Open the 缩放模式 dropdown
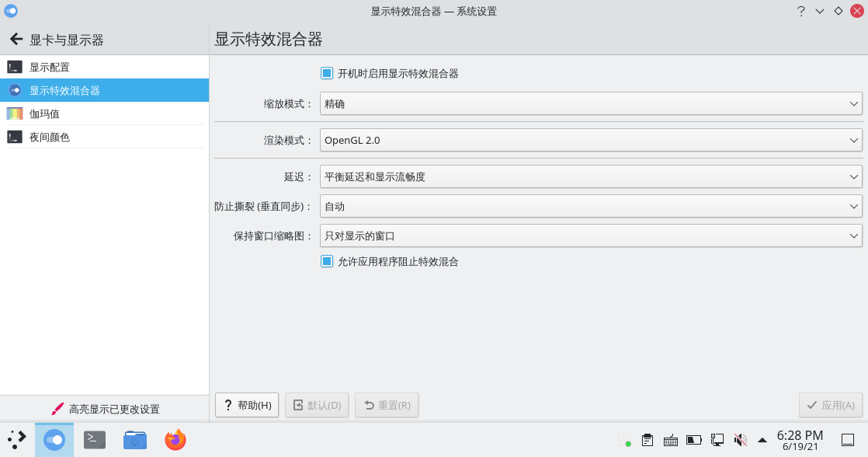The height and width of the screenshot is (457, 868). pos(590,103)
